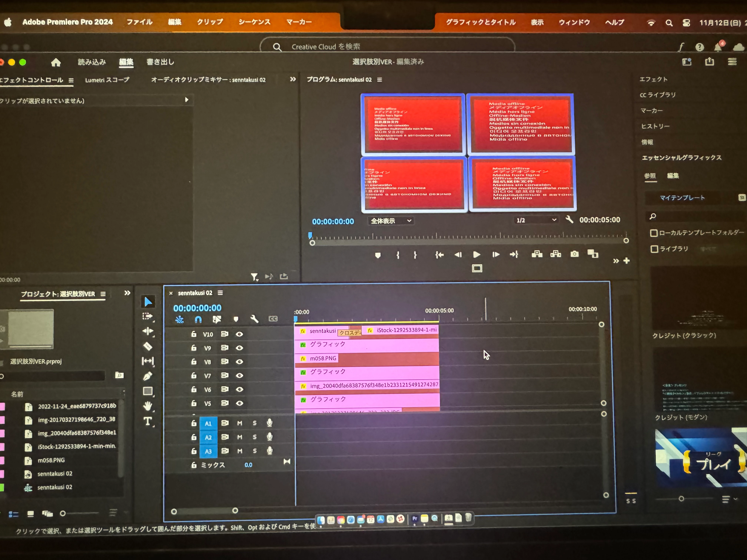Open the 全体表示 zoom level dropdown

[x=391, y=221]
